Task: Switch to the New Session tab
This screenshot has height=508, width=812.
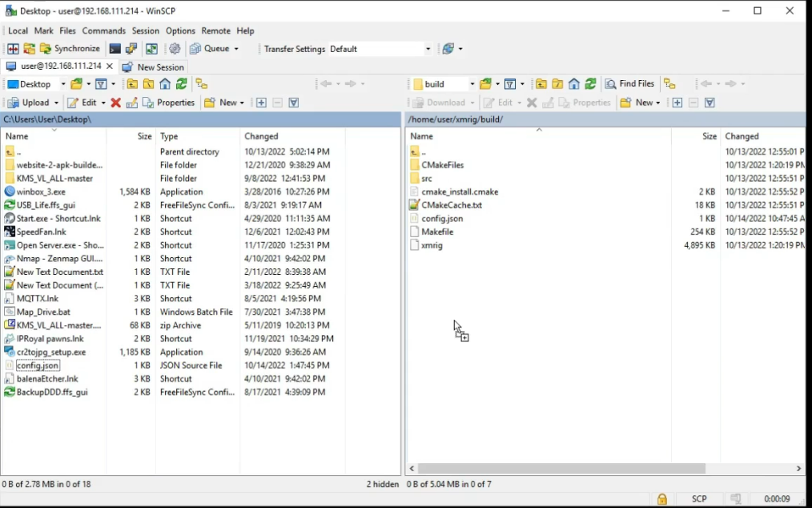Action: 153,67
